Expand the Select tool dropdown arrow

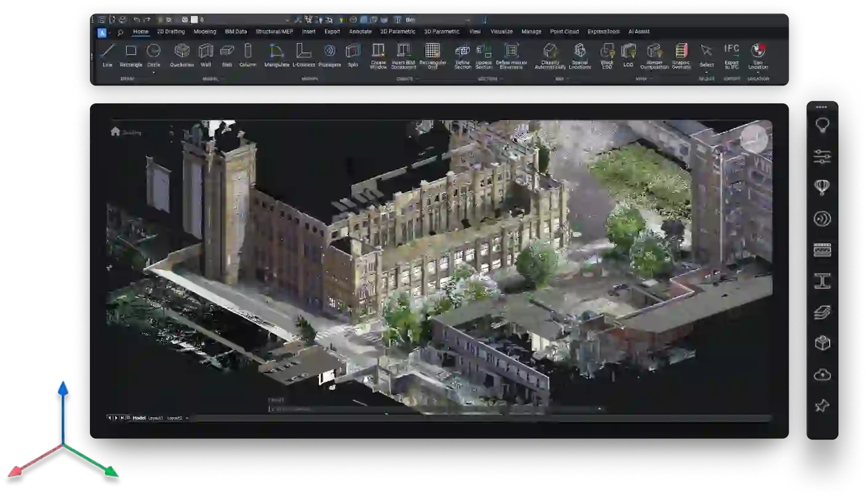pos(707,72)
